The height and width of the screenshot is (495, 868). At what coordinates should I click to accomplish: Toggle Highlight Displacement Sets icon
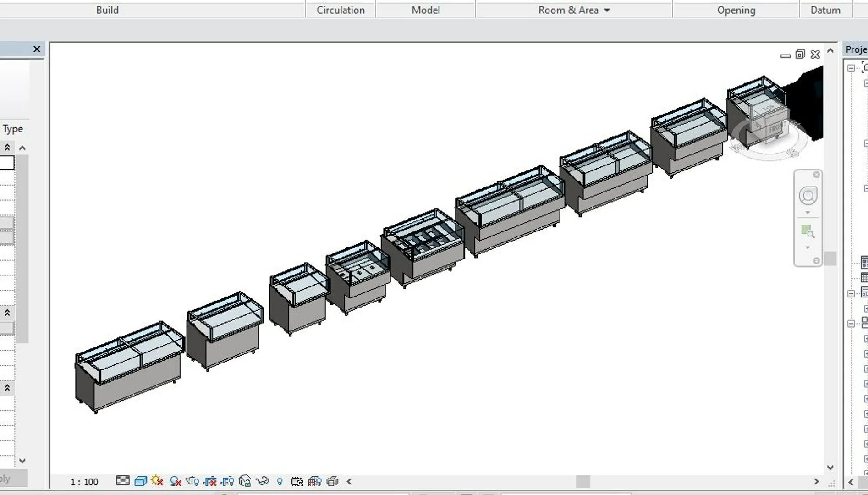pyautogui.click(x=332, y=481)
